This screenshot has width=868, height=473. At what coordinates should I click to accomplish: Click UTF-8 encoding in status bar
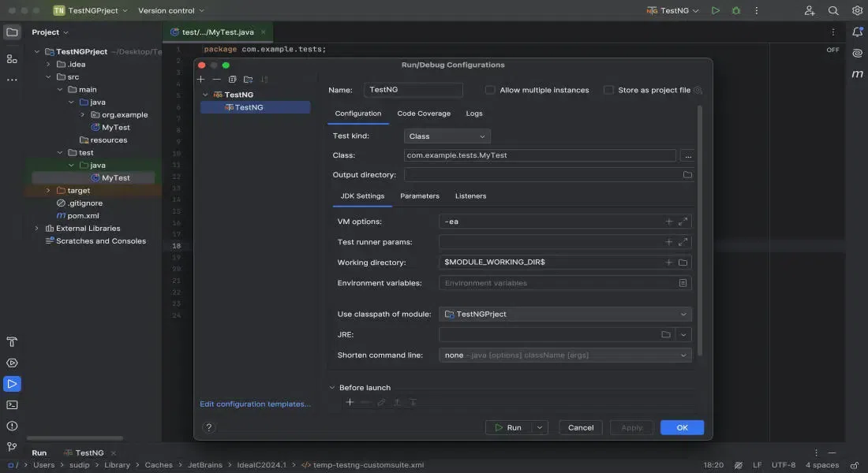[x=784, y=464]
